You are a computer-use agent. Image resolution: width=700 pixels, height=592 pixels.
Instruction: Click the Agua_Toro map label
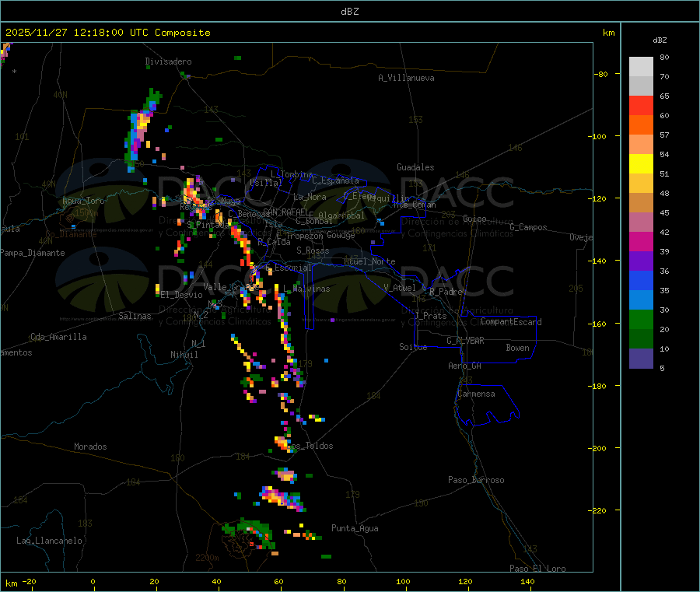point(83,201)
